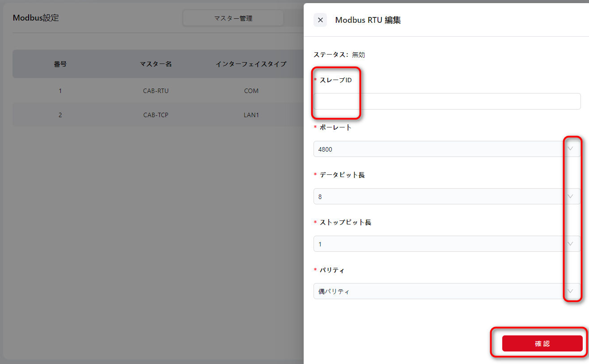Click the マスター名 column header
This screenshot has width=589, height=364.
click(156, 64)
